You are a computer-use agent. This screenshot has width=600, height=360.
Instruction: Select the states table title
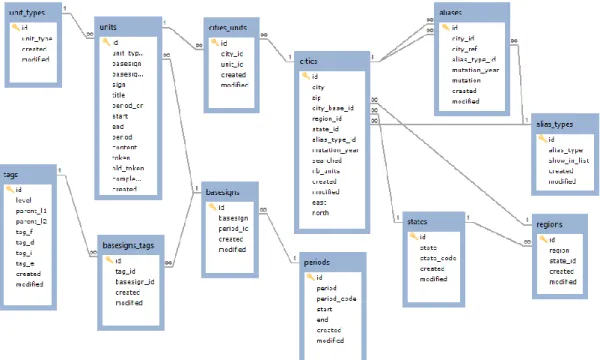(417, 222)
